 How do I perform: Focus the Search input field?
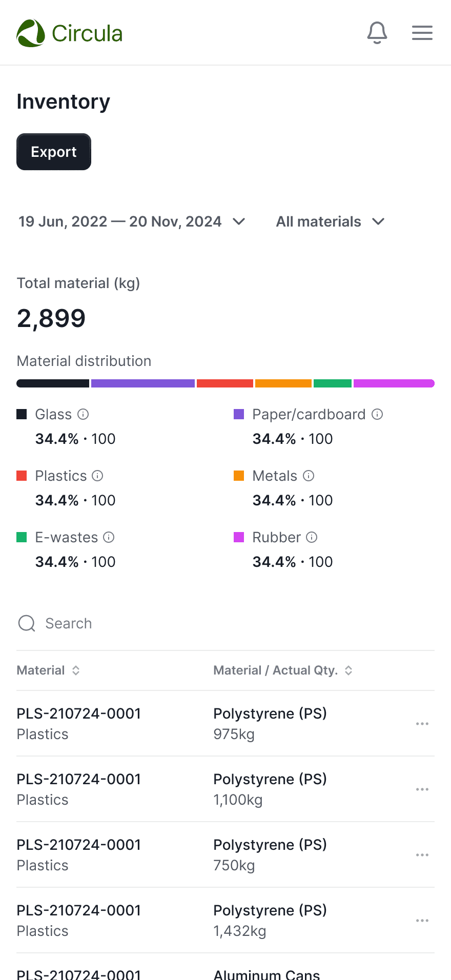click(225, 623)
